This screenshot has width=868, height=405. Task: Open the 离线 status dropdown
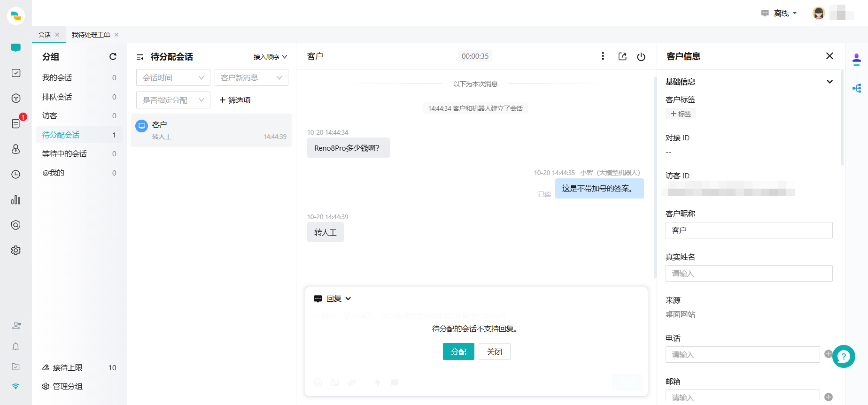tap(779, 13)
